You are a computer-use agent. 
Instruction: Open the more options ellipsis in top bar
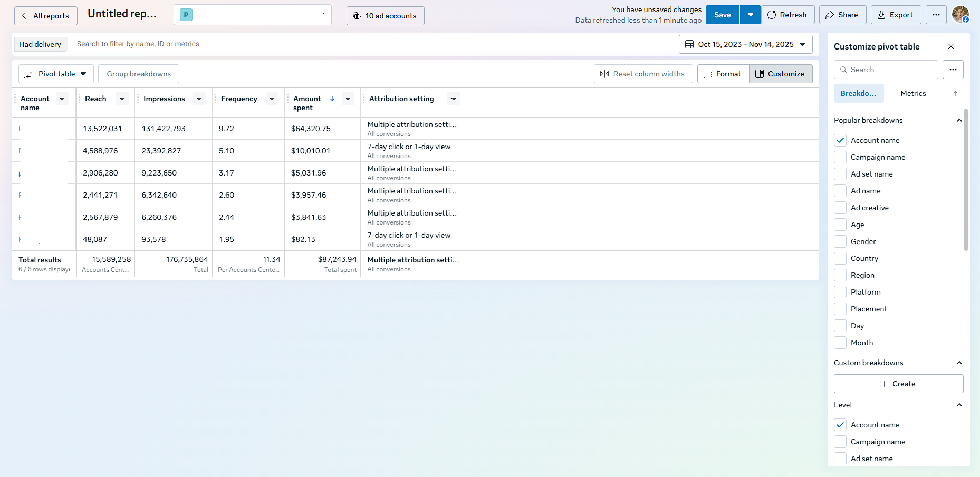(936, 15)
